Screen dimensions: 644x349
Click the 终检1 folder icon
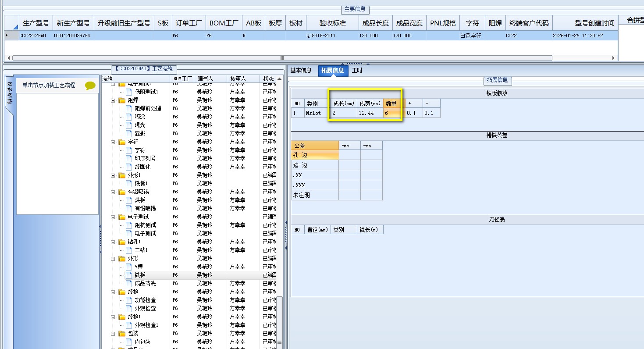point(122,317)
